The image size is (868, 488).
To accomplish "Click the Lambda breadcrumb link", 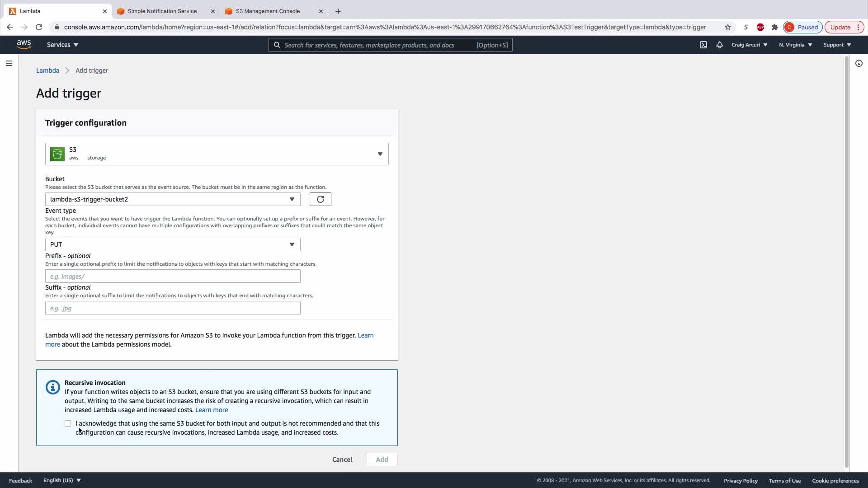I will click(x=47, y=70).
